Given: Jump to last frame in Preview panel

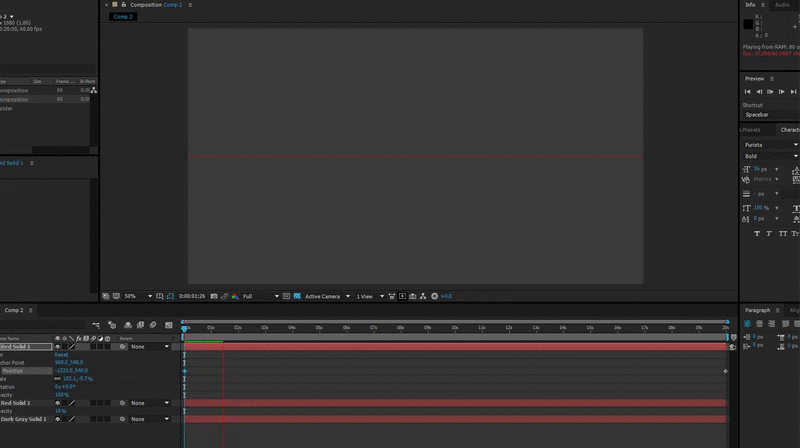Looking at the screenshot, I should [x=793, y=92].
